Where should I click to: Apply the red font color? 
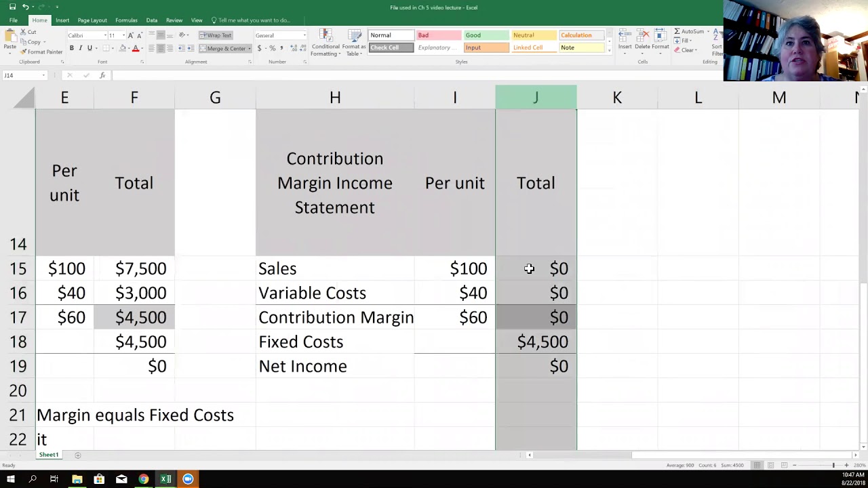[135, 48]
